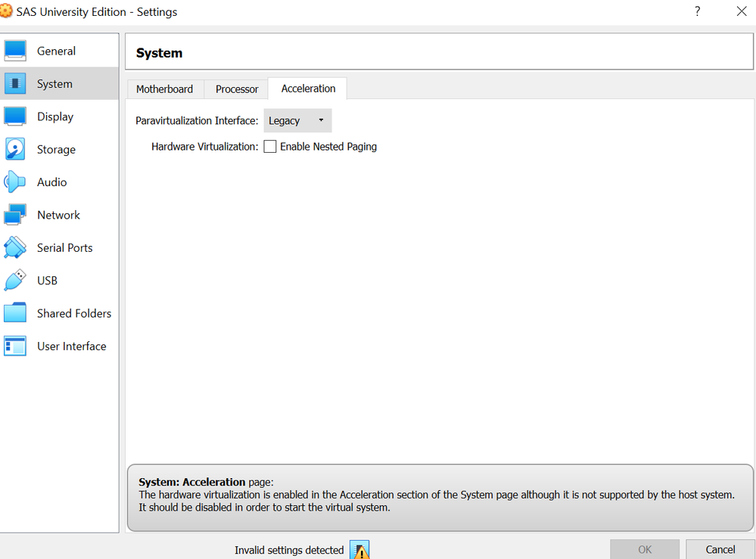Switch to the Processor tab

coord(237,89)
